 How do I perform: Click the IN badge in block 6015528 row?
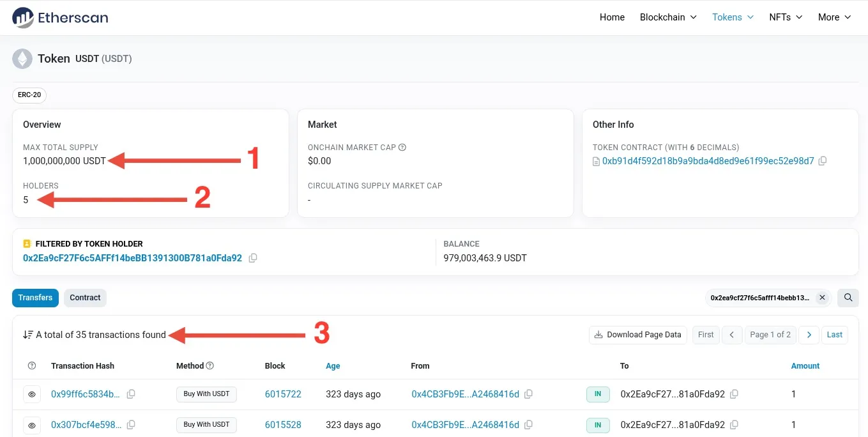point(598,425)
